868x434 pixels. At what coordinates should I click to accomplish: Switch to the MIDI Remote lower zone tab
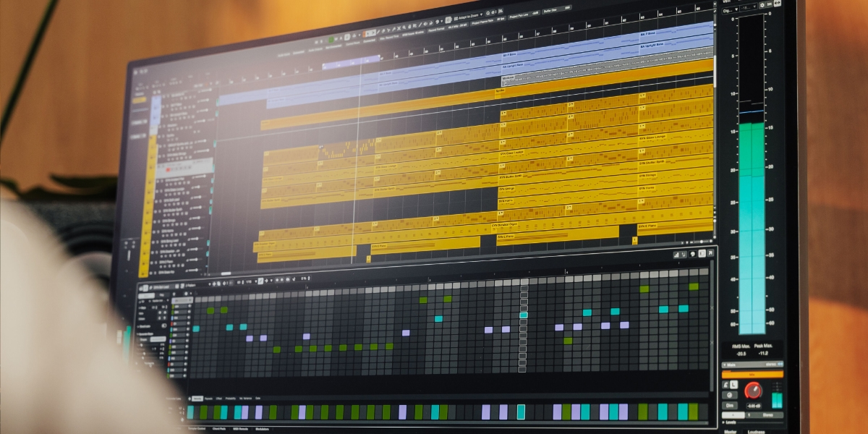[241, 429]
